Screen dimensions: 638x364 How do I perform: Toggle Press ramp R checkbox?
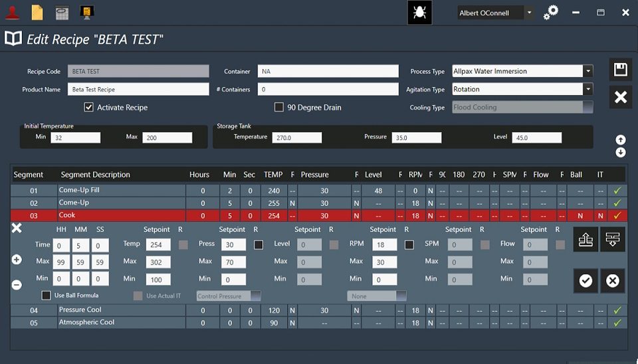[259, 244]
